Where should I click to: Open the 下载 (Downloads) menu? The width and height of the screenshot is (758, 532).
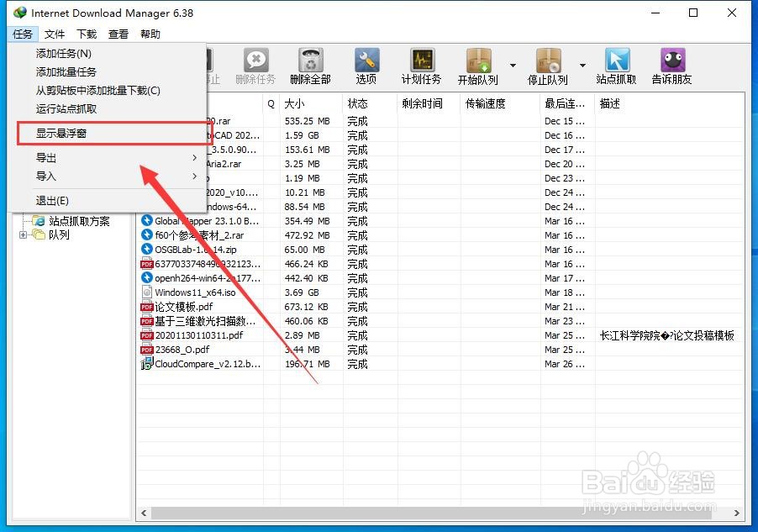point(87,34)
